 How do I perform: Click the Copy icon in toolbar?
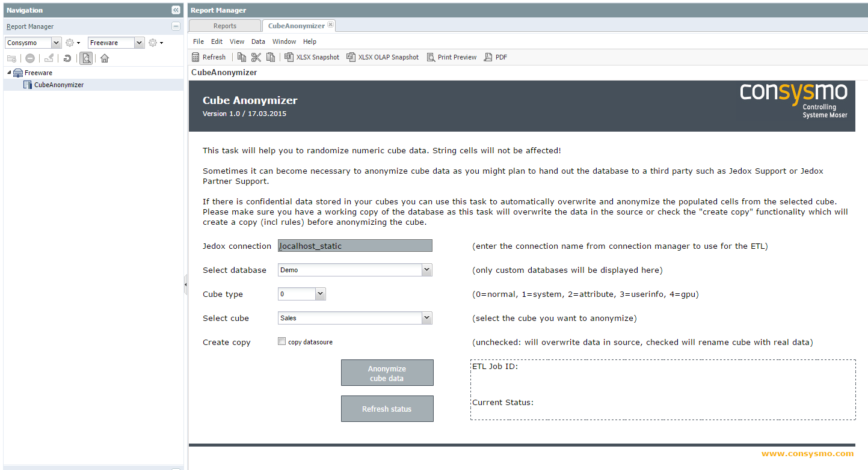coord(242,57)
